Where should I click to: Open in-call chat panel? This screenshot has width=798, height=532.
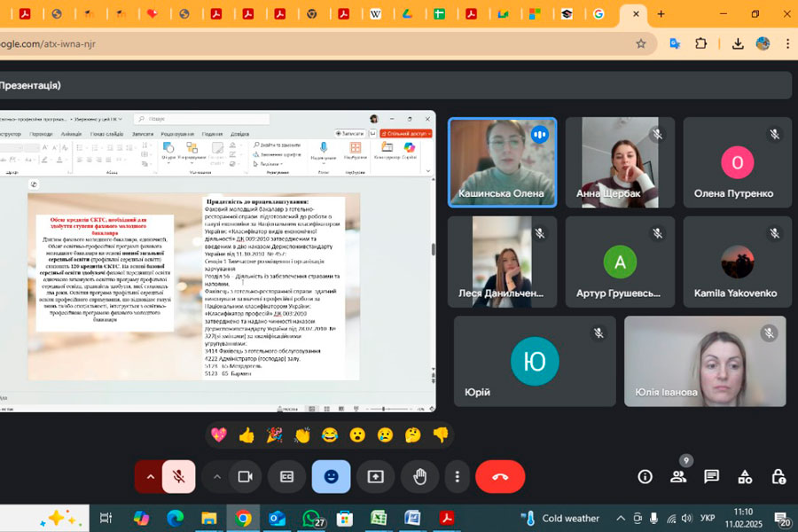click(711, 476)
